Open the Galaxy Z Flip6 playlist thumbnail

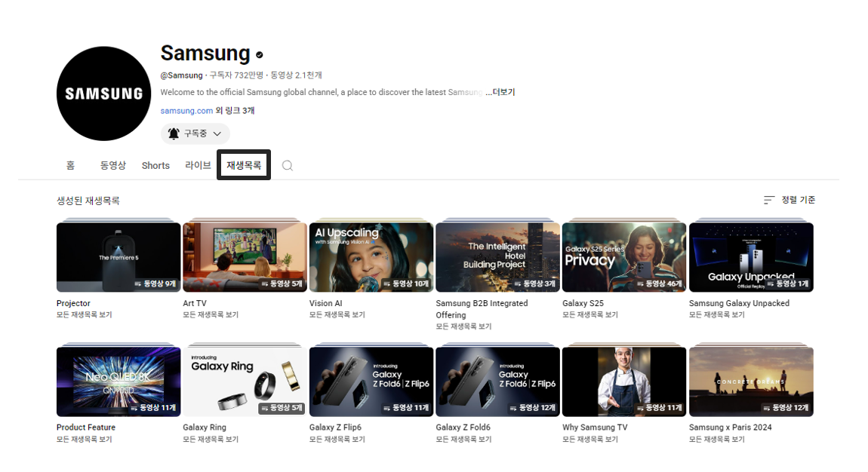pos(371,382)
